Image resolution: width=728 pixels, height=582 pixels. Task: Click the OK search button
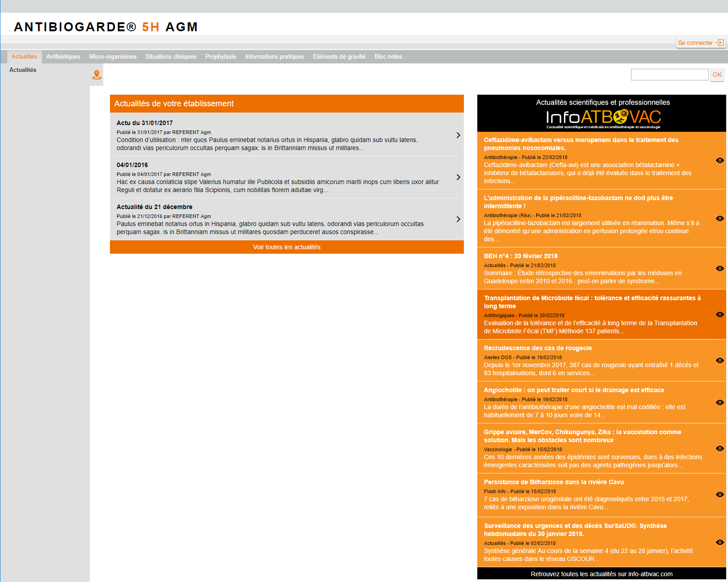point(717,75)
